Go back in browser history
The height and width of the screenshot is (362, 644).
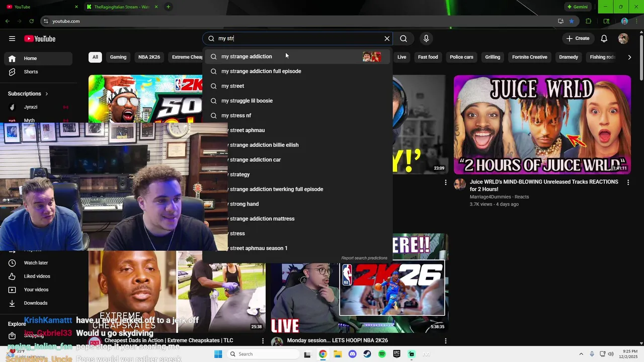(7, 21)
